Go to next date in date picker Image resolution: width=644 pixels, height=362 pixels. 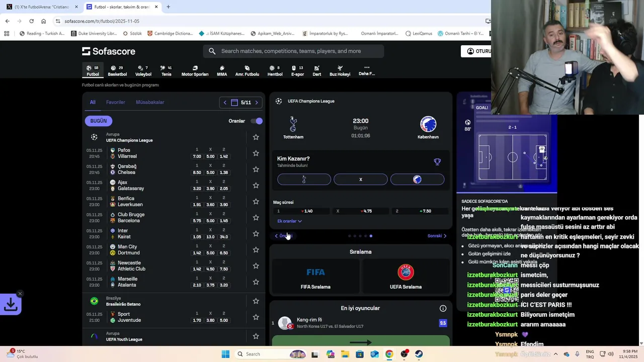pyautogui.click(x=257, y=103)
